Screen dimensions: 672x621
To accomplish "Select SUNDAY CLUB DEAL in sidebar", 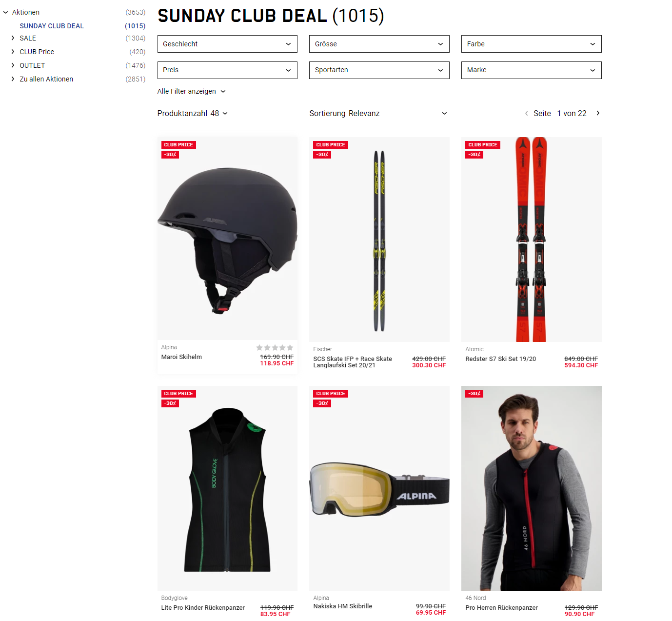I will 52,26.
